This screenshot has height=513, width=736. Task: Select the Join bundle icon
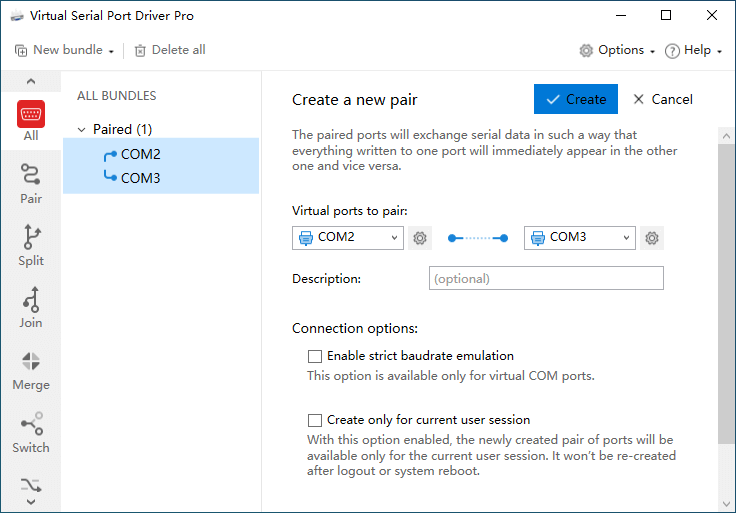[x=31, y=308]
